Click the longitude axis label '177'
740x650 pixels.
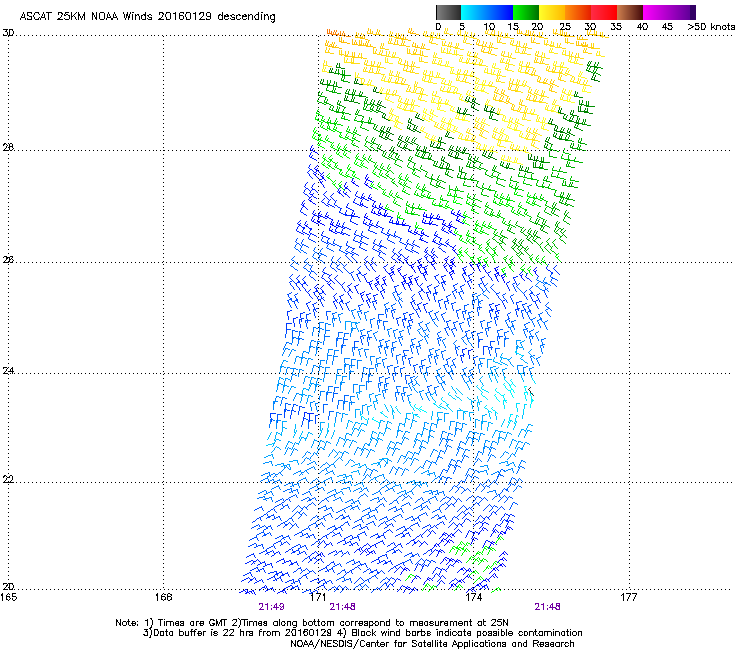pyautogui.click(x=628, y=598)
